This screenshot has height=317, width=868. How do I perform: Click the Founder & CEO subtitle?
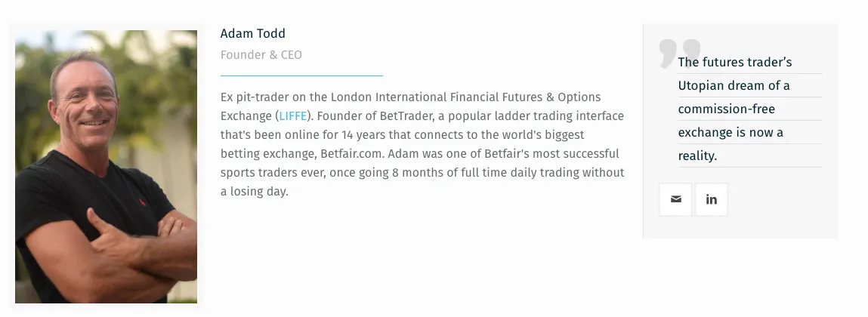(x=261, y=55)
